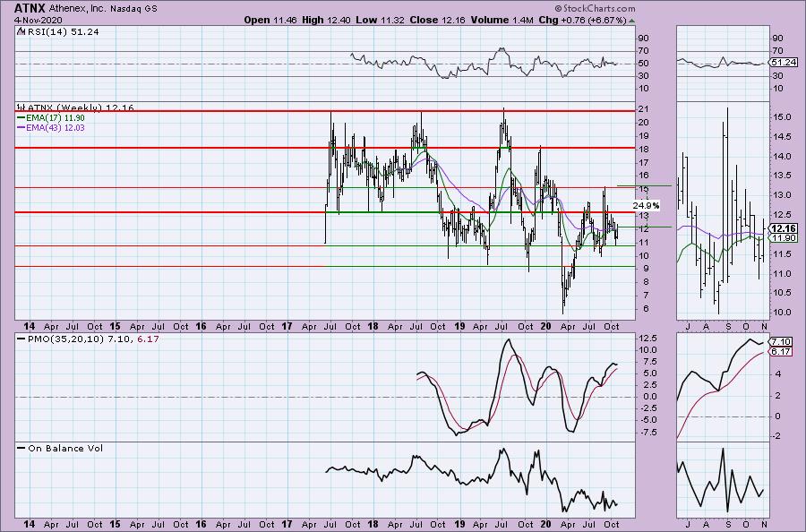Click the green up-arrow change indicator

click(x=631, y=21)
